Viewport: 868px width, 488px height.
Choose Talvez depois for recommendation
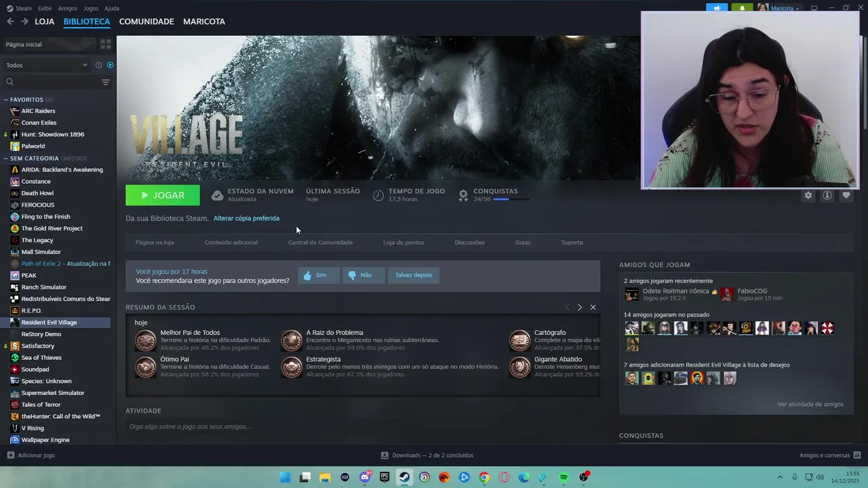click(414, 275)
